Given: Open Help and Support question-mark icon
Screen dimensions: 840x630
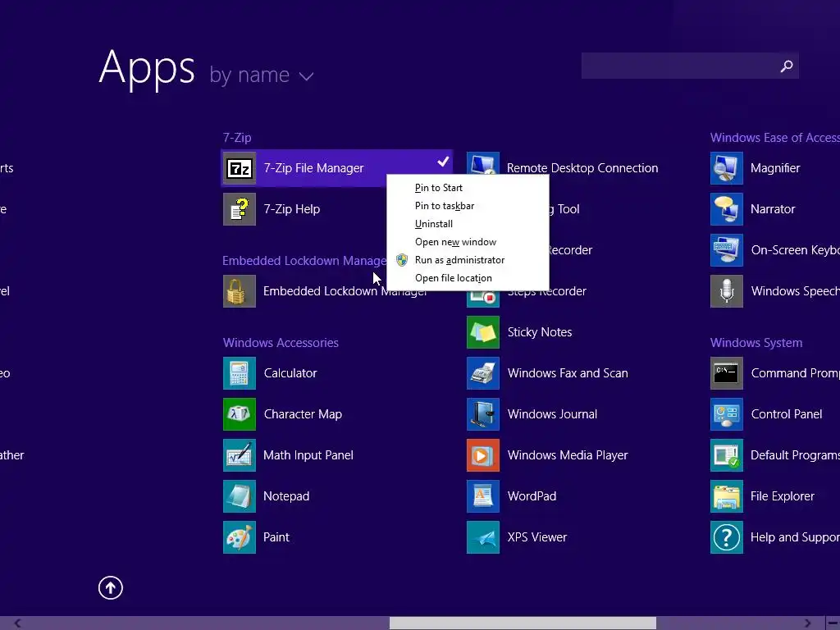Looking at the screenshot, I should (x=727, y=537).
